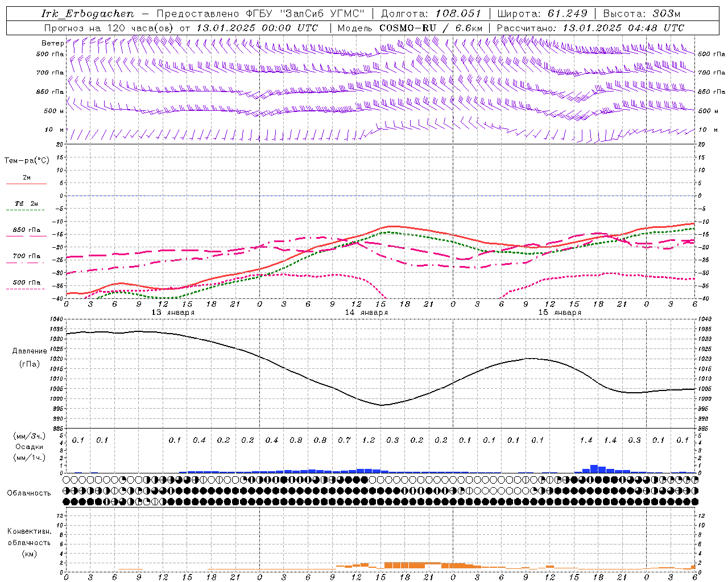Click the 'Конвективн.' convective cloud label

click(29, 531)
